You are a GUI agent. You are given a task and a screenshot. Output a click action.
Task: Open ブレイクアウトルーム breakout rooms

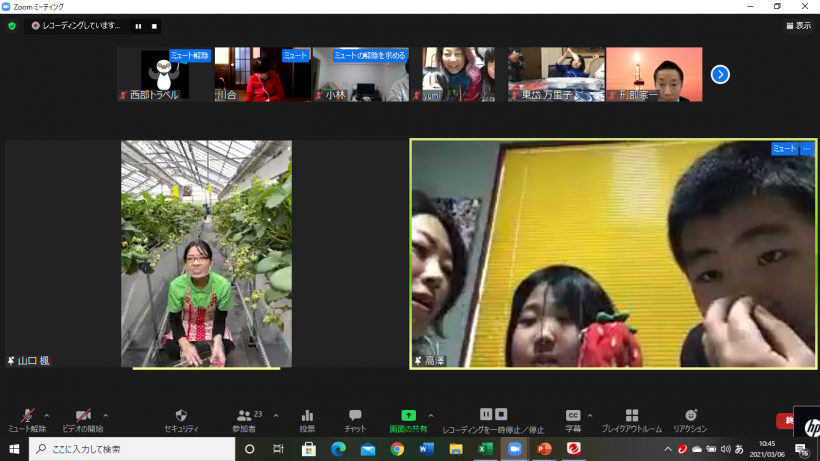631,415
